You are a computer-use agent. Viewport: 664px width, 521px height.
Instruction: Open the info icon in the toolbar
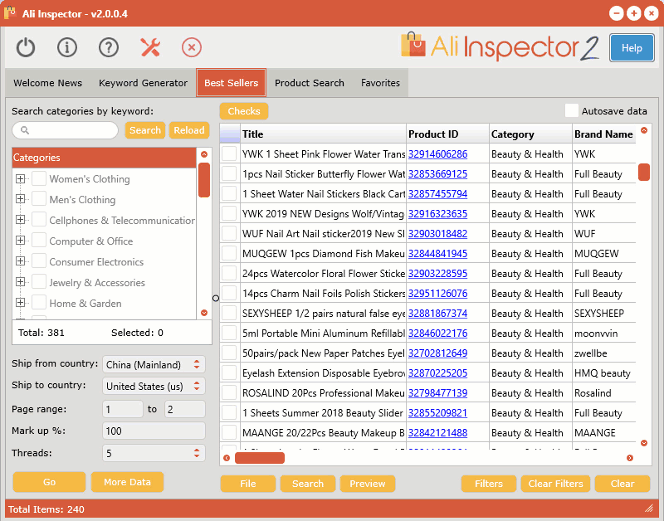(67, 47)
